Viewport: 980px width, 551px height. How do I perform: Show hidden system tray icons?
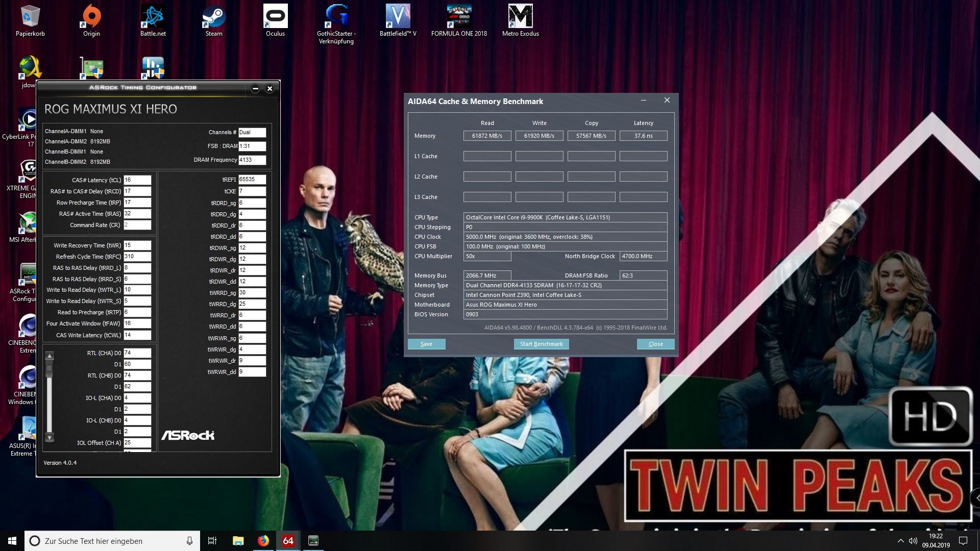point(900,541)
